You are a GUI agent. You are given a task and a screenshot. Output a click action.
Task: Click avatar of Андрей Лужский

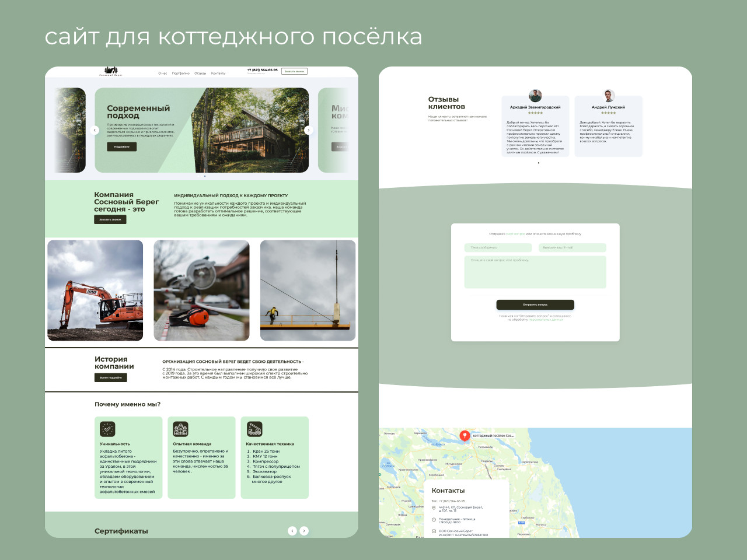609,96
